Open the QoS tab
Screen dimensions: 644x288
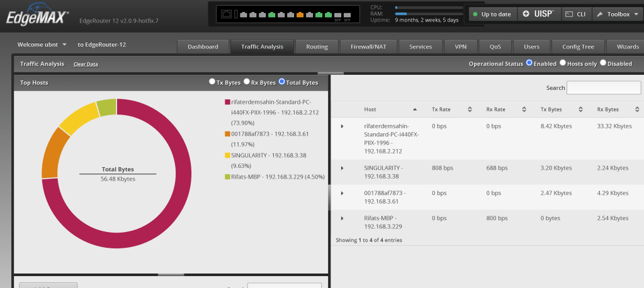(495, 47)
